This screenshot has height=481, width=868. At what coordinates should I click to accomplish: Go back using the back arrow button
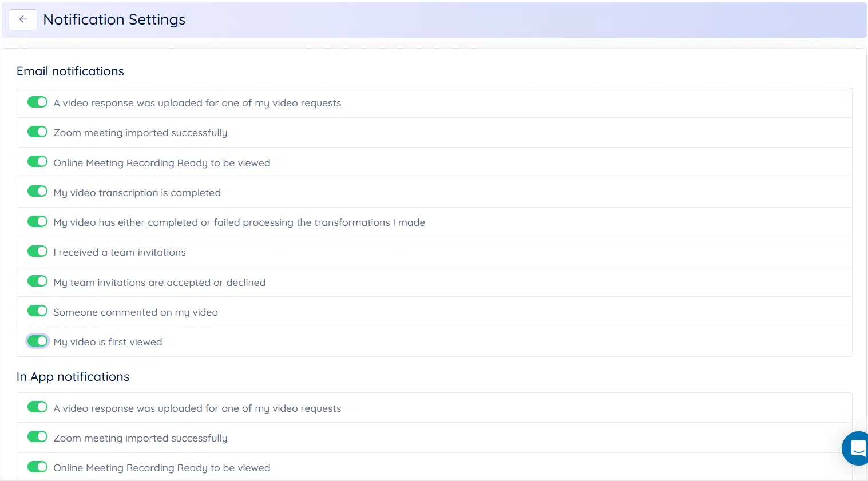pyautogui.click(x=22, y=19)
